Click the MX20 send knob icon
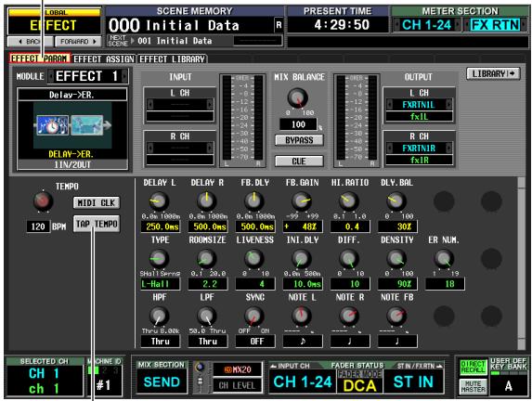Viewport: 532px width, 401px height. pyautogui.click(x=201, y=367)
